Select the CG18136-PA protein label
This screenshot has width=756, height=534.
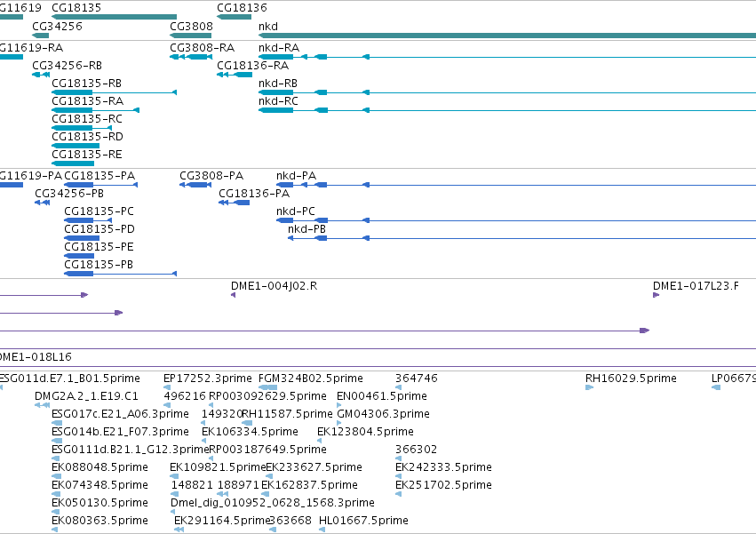pos(254,194)
